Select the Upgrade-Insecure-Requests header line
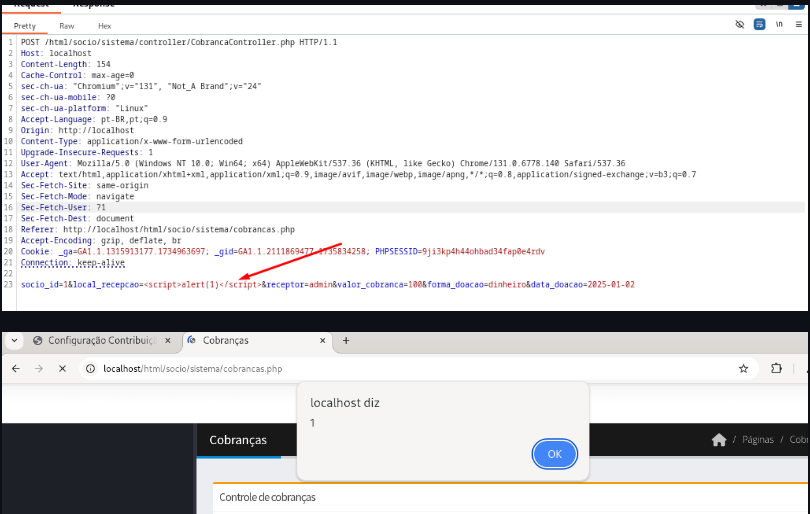The width and height of the screenshot is (810, 514). (x=87, y=152)
